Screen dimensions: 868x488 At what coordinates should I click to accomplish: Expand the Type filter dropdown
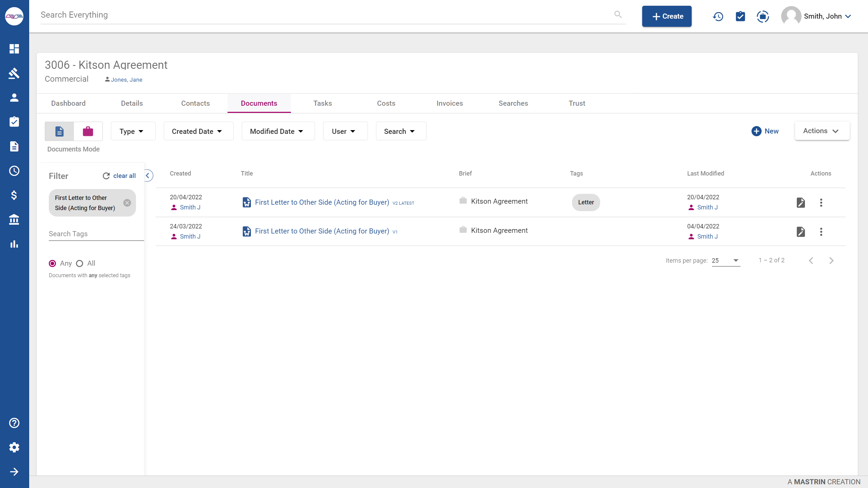(131, 131)
